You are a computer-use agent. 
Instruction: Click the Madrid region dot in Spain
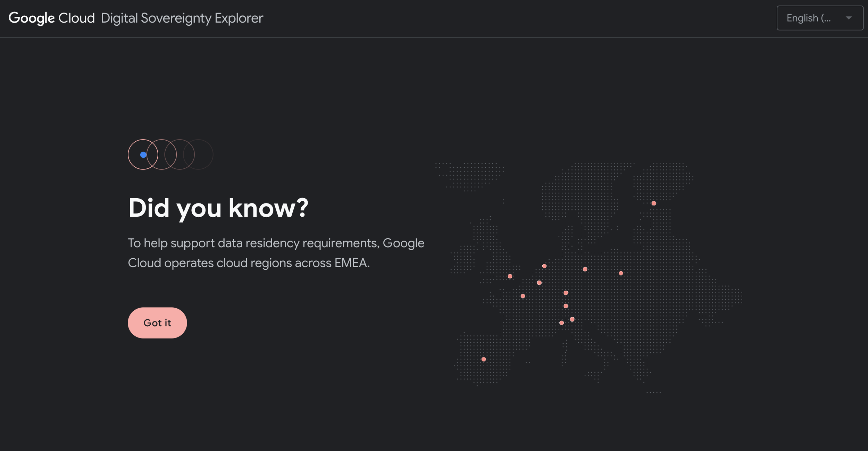483,359
